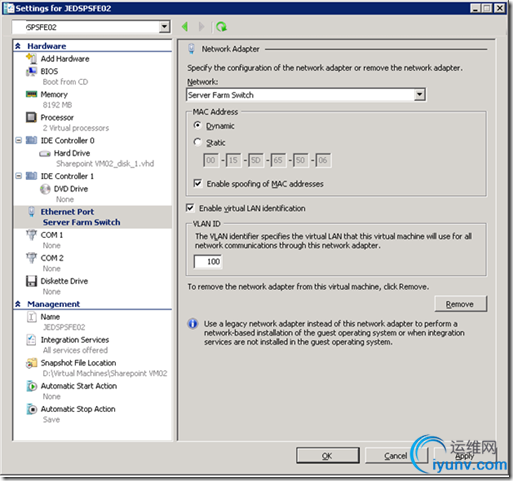Click the 'Sharepoint VM02_disk_1.vhd' text
The width and height of the screenshot is (513, 481).
[x=105, y=164]
